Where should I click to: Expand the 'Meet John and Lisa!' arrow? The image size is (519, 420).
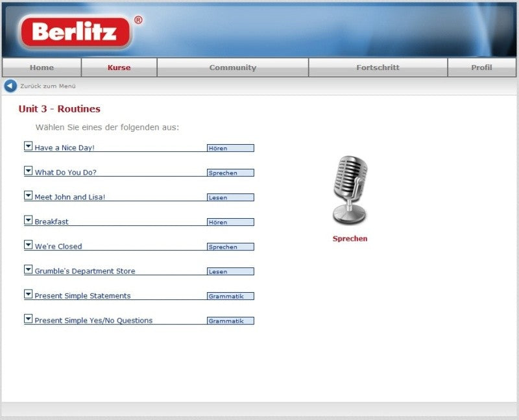click(28, 195)
